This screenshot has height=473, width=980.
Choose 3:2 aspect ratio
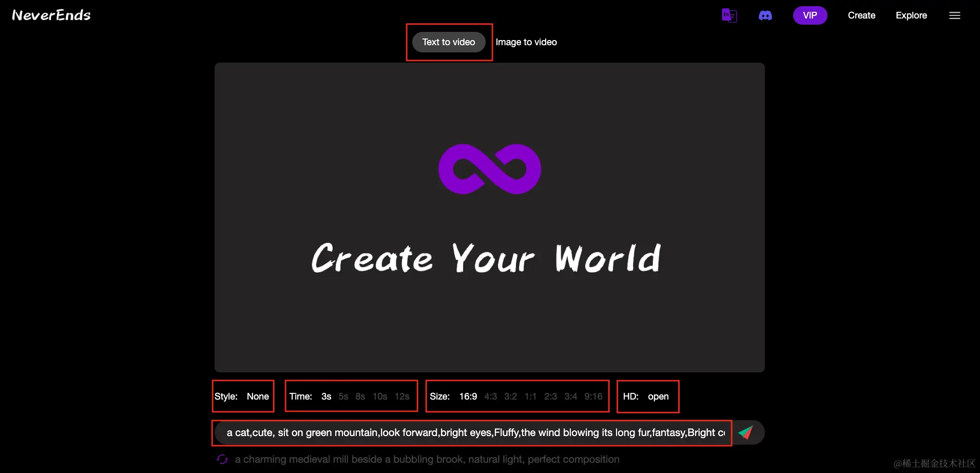coord(511,396)
